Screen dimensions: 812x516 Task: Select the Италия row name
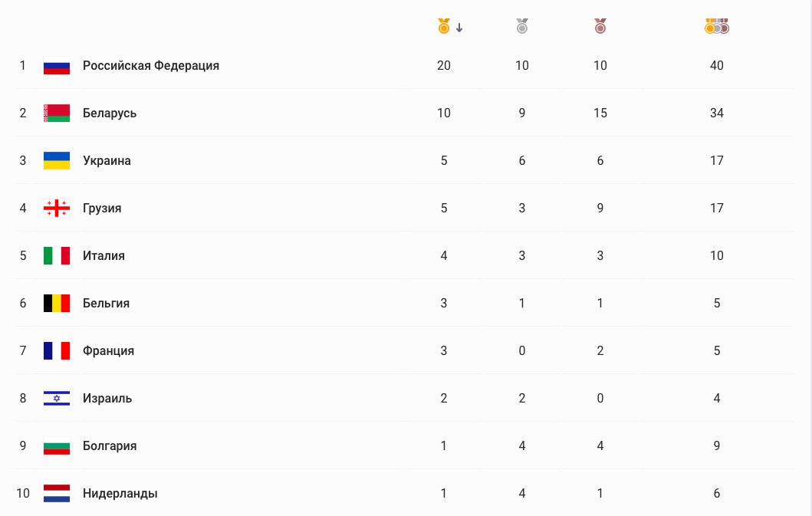tap(104, 255)
